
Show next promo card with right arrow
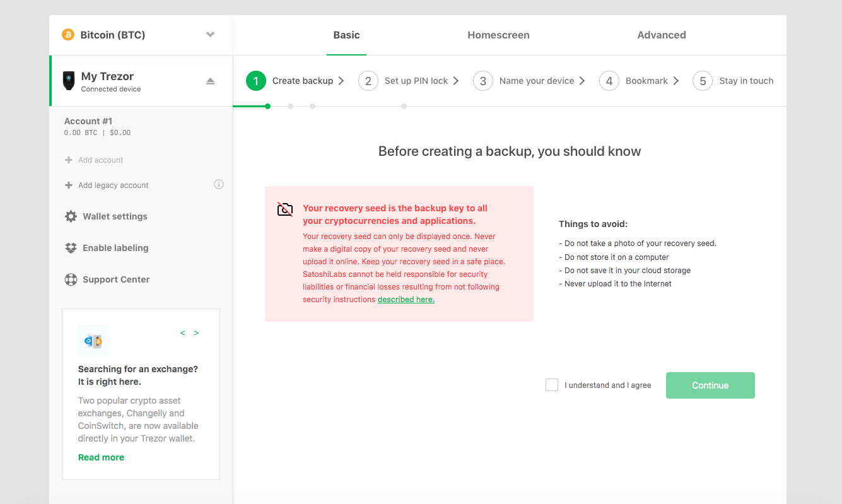click(197, 333)
